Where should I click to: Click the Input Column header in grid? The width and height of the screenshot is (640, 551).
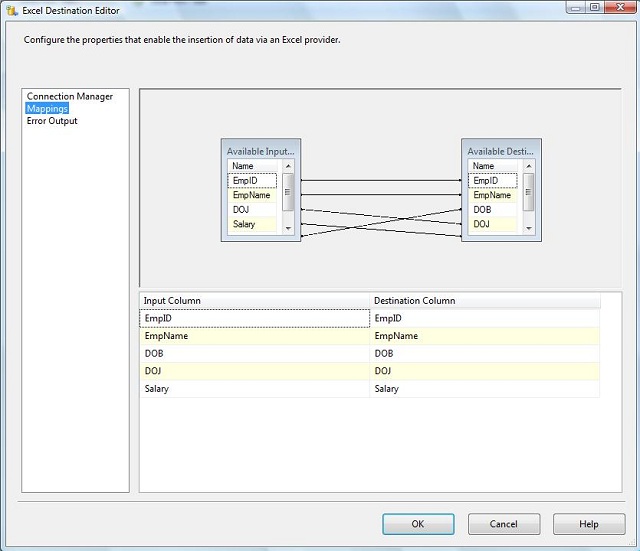[x=254, y=301]
